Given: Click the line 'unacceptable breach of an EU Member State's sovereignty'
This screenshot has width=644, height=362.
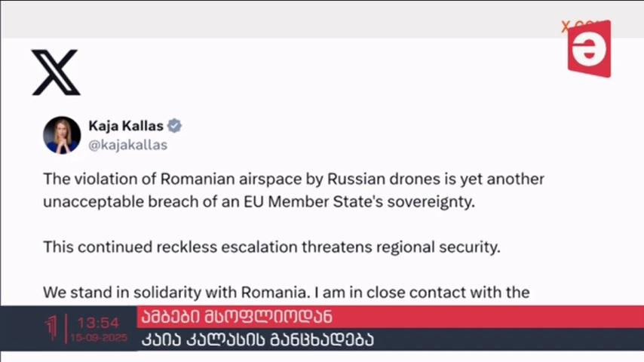Looking at the screenshot, I should (259, 202).
